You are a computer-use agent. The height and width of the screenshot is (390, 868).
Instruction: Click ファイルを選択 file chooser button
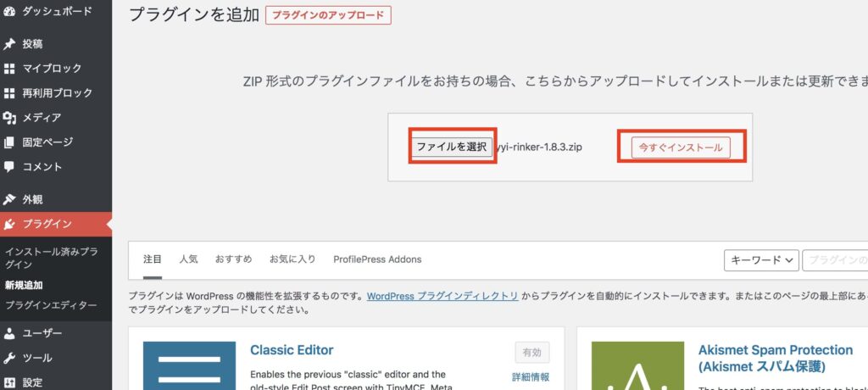[x=452, y=147]
